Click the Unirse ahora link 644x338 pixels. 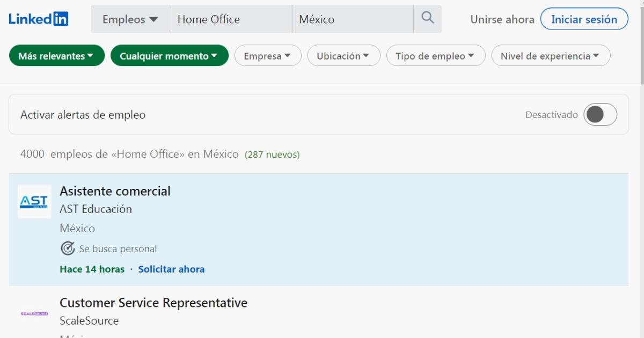coord(502,19)
